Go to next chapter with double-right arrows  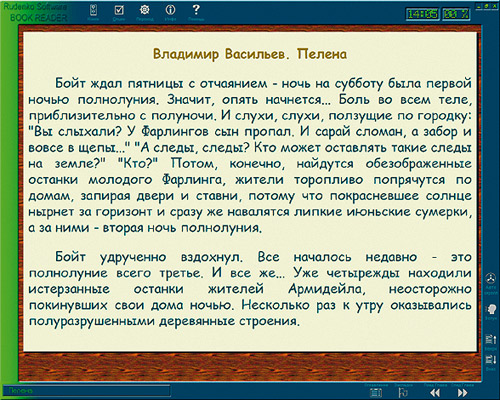(x=463, y=393)
